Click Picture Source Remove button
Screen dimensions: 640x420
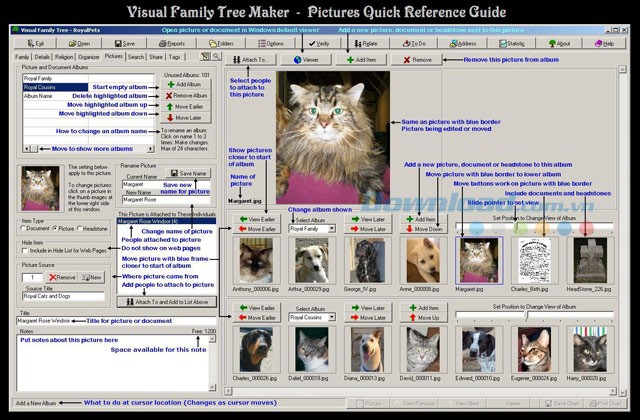point(62,278)
